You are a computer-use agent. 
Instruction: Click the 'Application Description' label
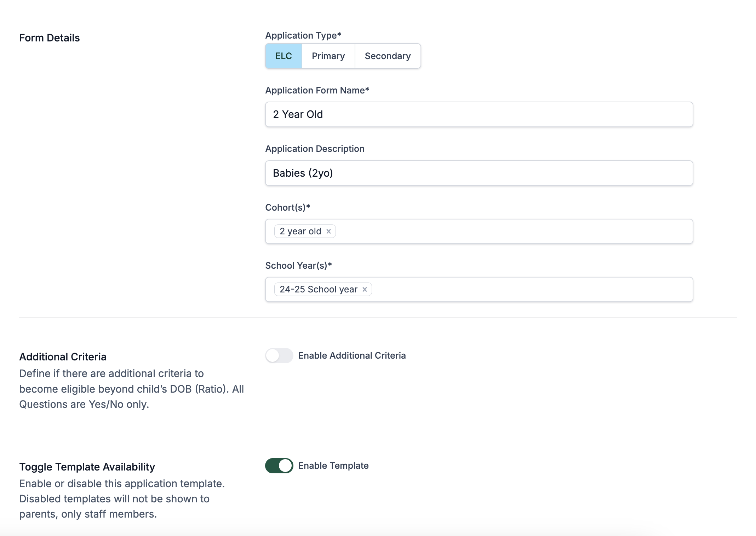[315, 149]
